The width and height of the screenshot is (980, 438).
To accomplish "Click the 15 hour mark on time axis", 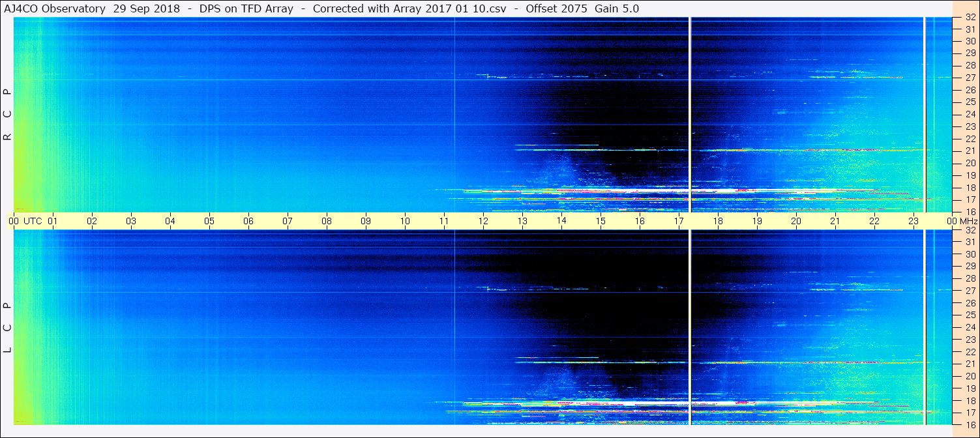I will [601, 221].
